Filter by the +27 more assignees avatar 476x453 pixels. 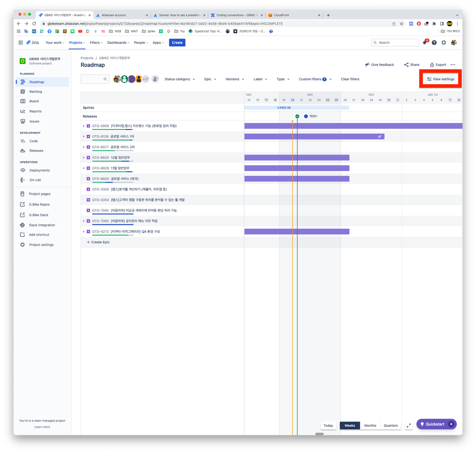point(145,79)
